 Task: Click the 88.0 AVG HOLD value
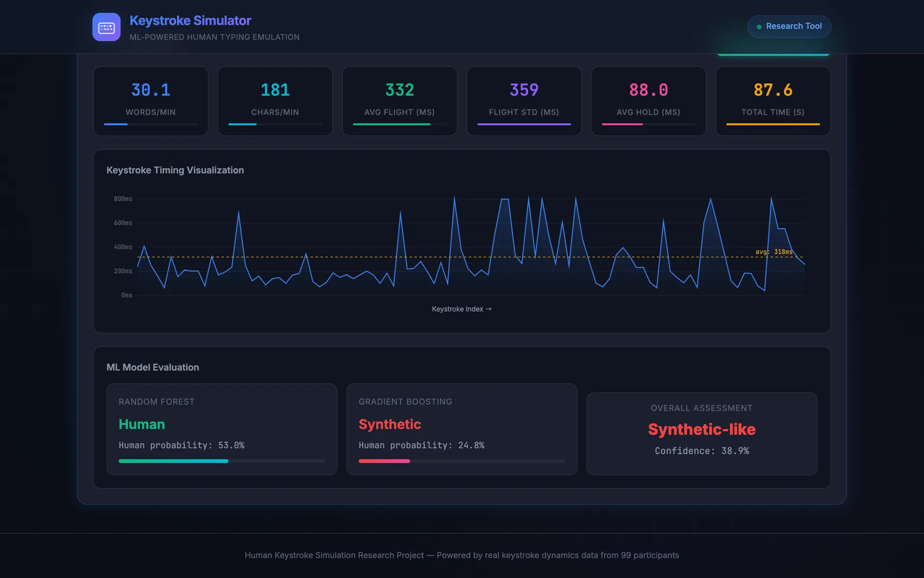click(648, 90)
